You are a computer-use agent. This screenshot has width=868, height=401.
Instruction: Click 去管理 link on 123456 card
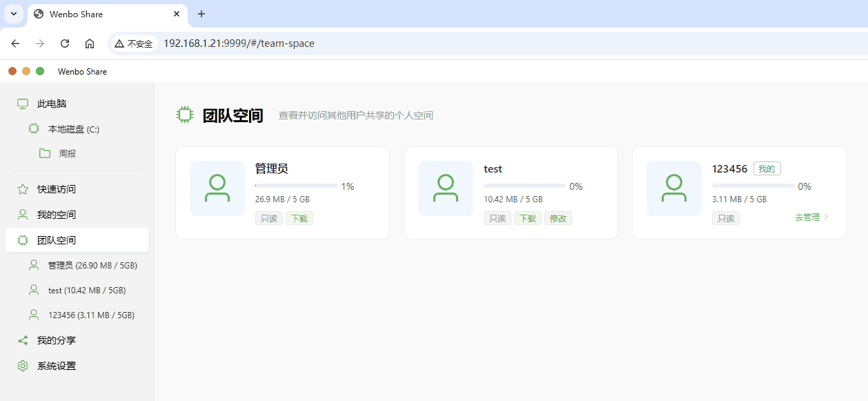(x=811, y=217)
